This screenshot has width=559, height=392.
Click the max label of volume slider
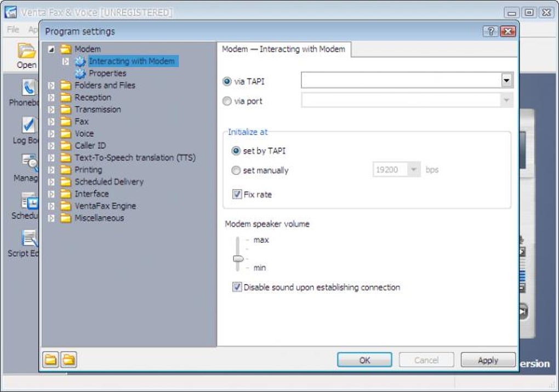(261, 240)
